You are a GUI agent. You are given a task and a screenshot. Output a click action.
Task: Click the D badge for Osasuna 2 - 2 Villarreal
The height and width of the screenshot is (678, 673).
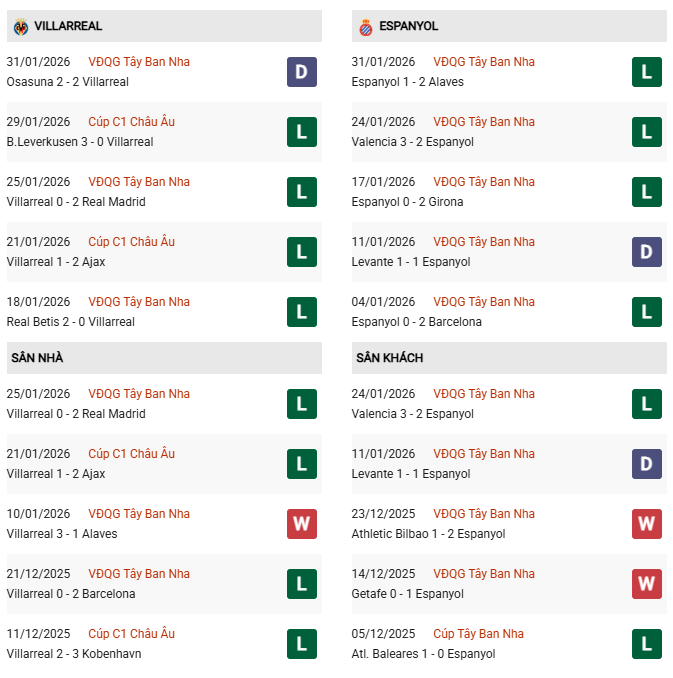301,72
